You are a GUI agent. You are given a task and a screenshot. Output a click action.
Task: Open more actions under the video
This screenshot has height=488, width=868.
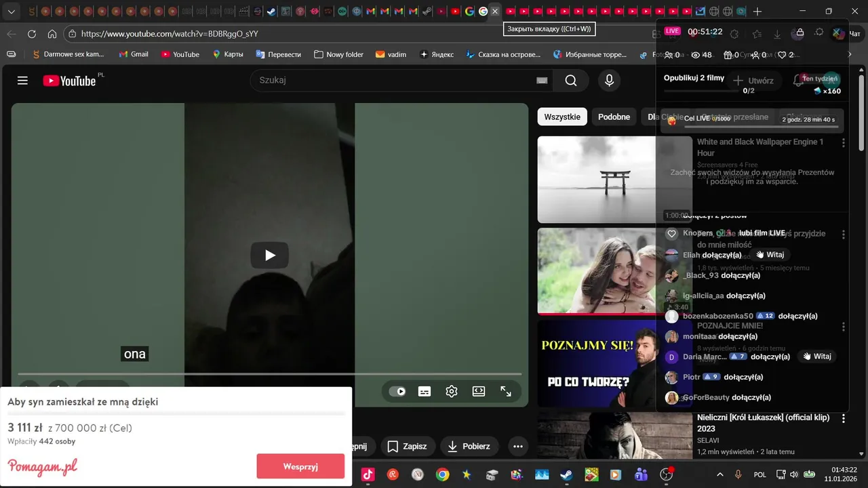click(x=518, y=446)
